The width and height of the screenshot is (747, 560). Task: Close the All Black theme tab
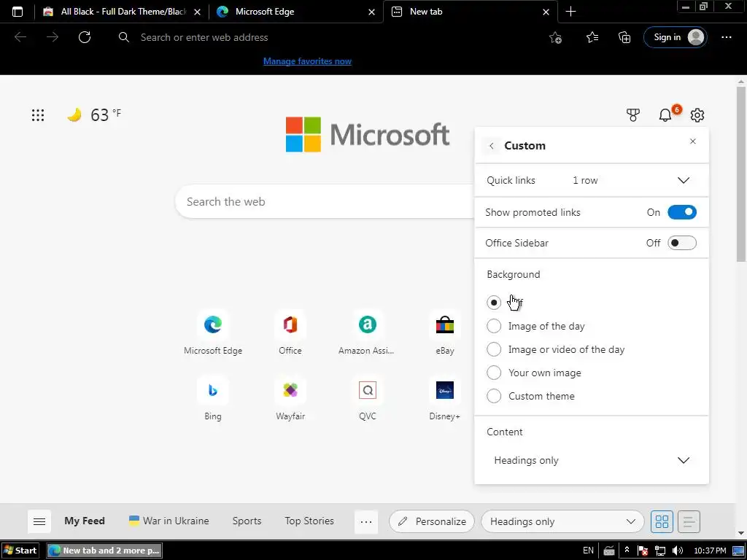pos(197,12)
